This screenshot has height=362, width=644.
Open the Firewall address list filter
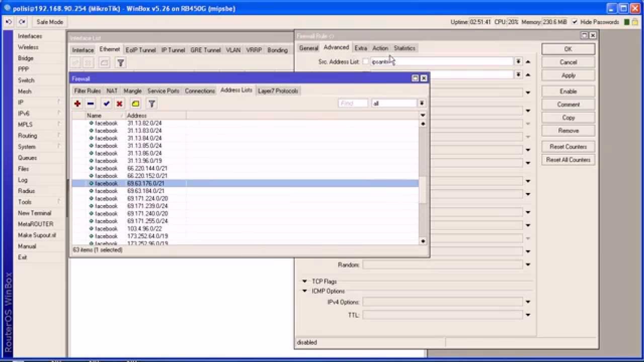[151, 104]
